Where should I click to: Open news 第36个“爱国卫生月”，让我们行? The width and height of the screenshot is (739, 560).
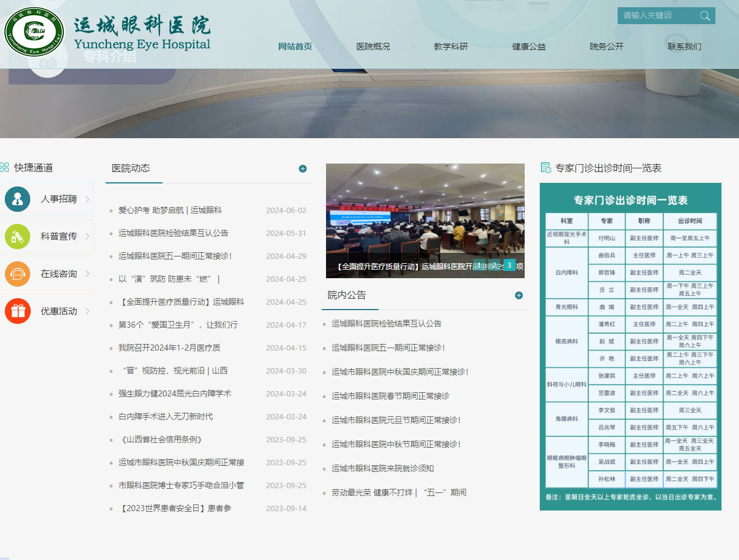tap(178, 325)
